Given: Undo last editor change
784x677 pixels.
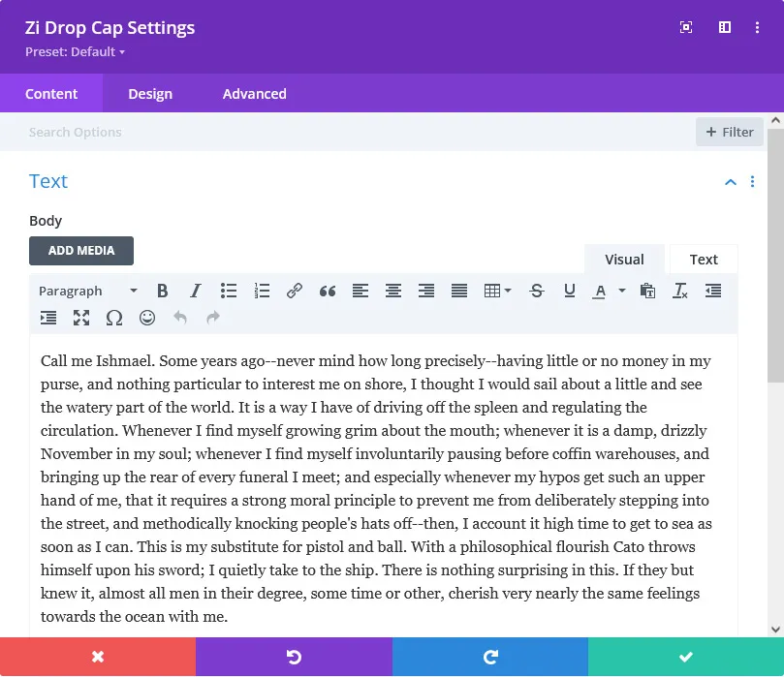Looking at the screenshot, I should pyautogui.click(x=180, y=318).
